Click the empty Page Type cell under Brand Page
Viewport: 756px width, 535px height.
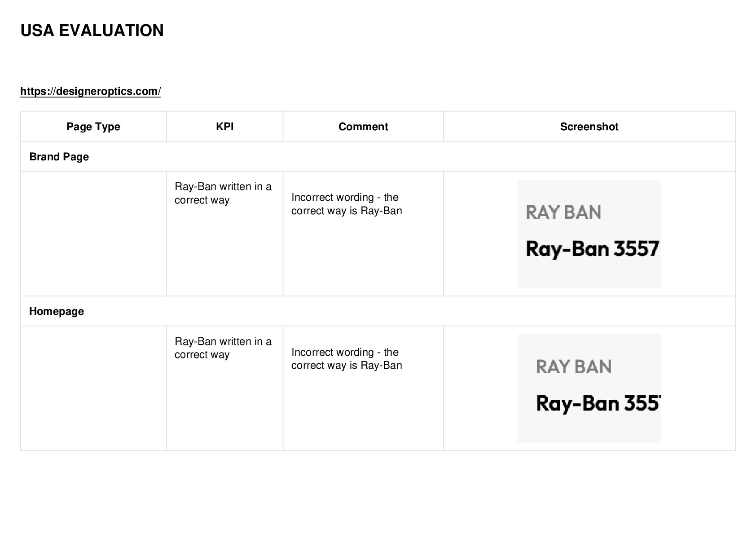coord(93,234)
